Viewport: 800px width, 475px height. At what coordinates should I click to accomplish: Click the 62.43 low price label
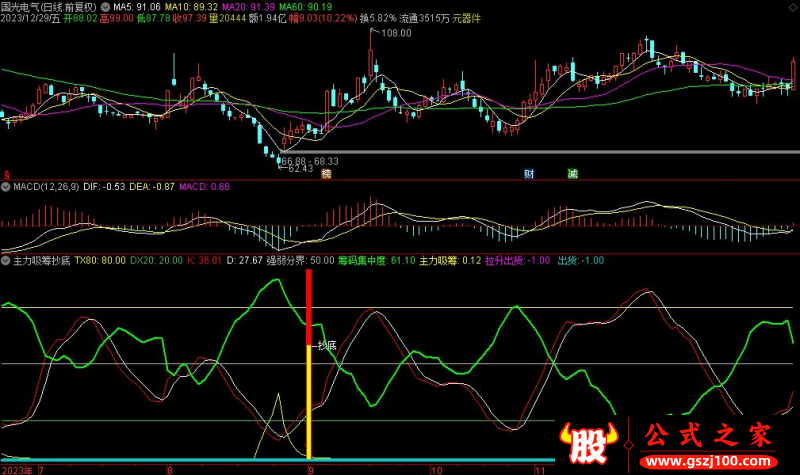point(301,169)
